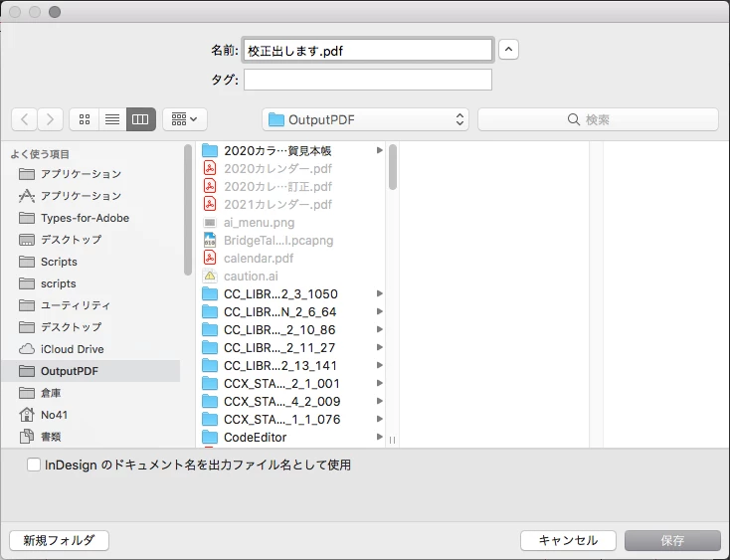Select 2021カレンダー.pdf file
This screenshot has width=730, height=560.
(291, 204)
